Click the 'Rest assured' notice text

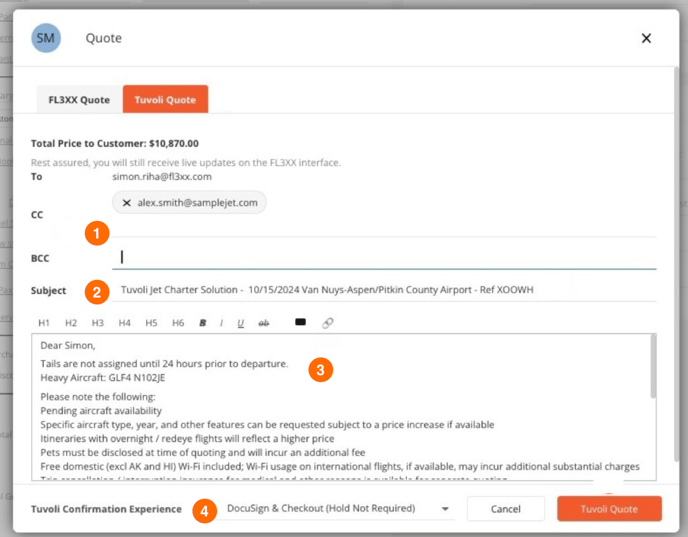click(x=186, y=163)
